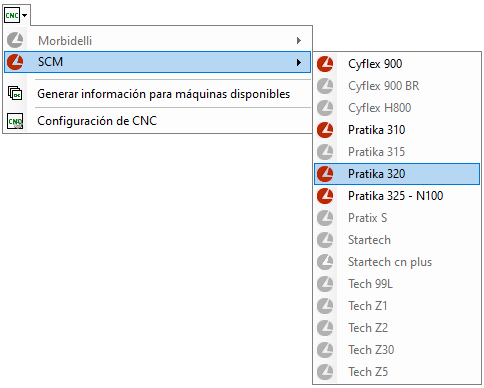Viewport: 484px width, 388px height.
Task: Expand the SCM submenu arrow
Action: [299, 62]
